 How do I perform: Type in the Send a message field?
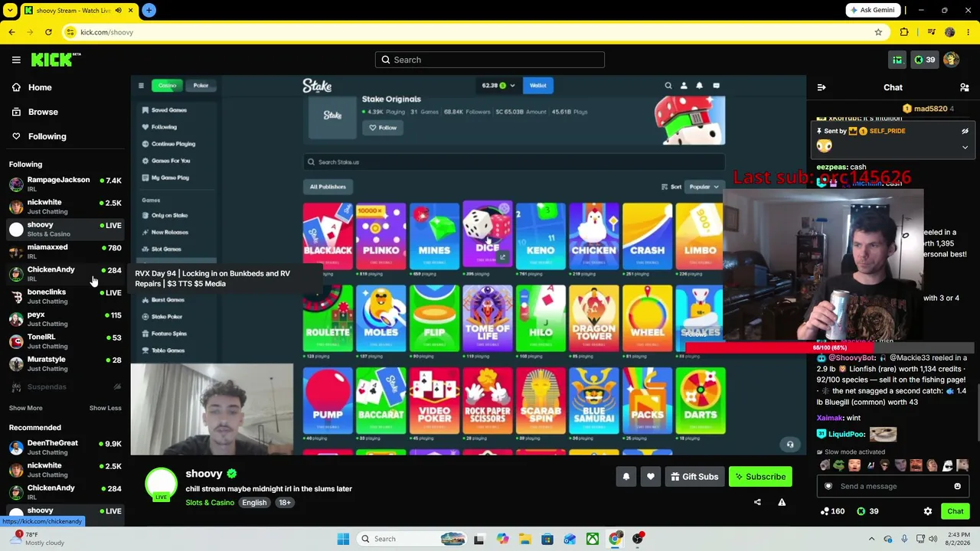click(x=893, y=486)
